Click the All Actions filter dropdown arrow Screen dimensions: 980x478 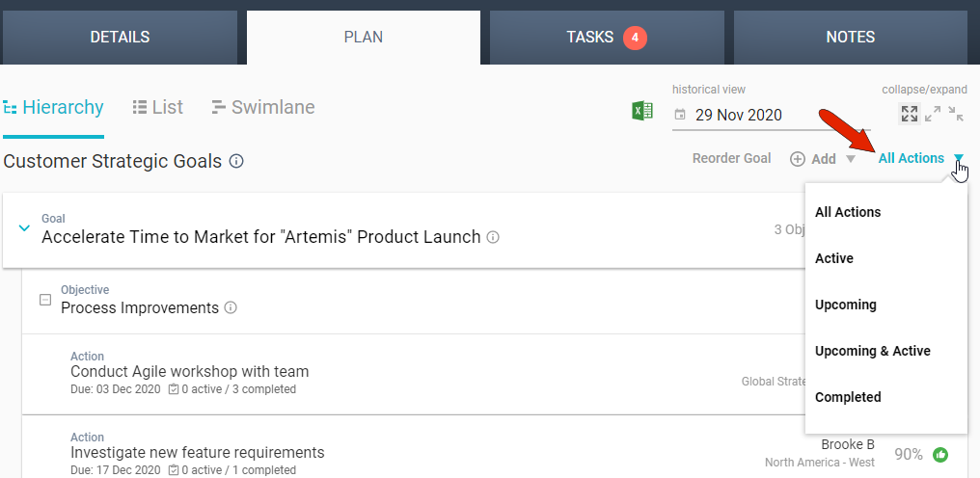pos(959,159)
